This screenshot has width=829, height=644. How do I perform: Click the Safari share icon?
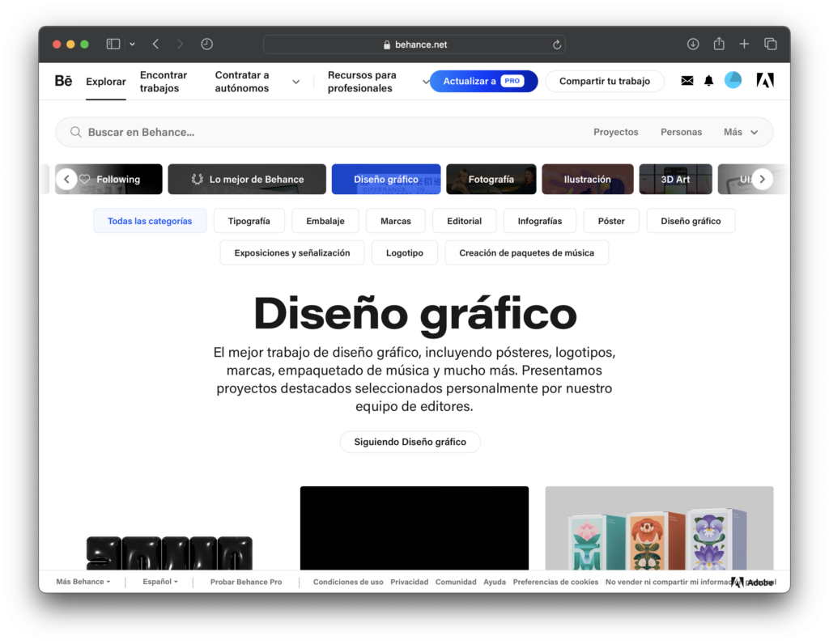[719, 44]
